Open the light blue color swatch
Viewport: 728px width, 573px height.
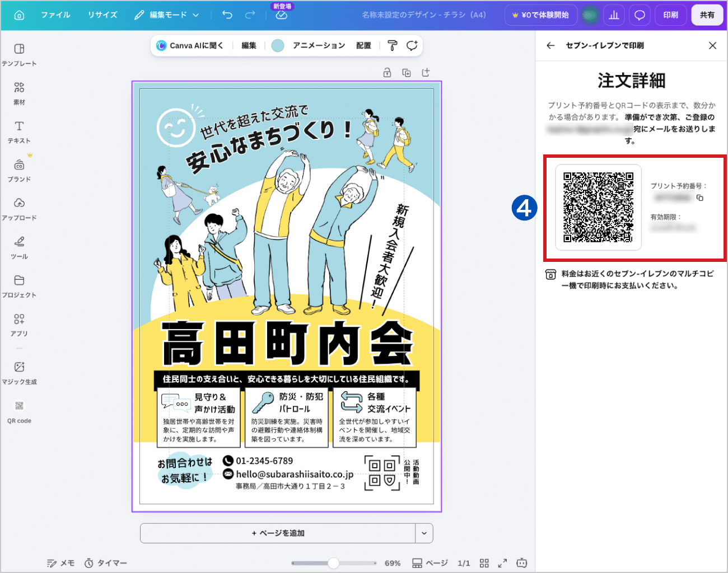(x=277, y=45)
